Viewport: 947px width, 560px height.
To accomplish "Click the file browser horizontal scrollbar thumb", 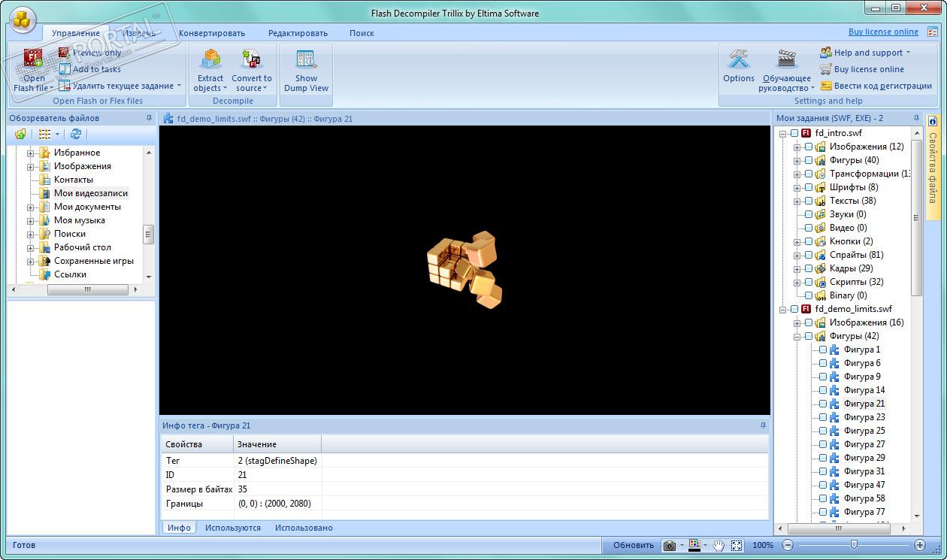I will (x=87, y=289).
